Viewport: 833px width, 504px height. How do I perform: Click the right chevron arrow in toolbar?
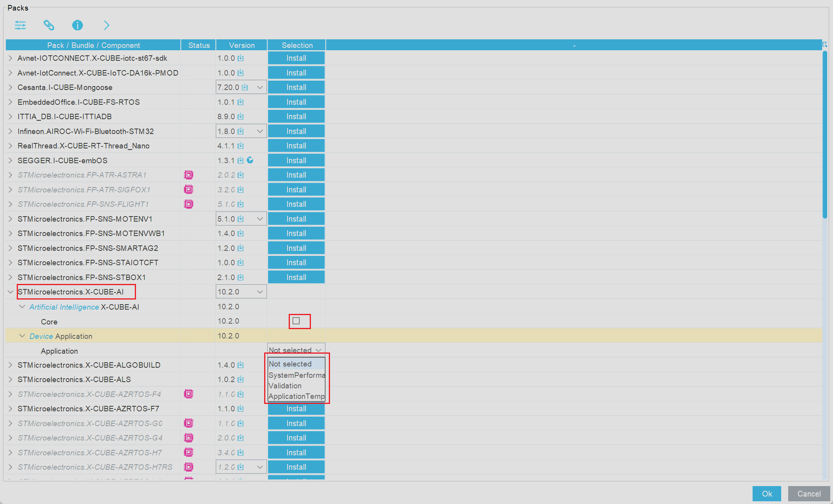click(106, 25)
